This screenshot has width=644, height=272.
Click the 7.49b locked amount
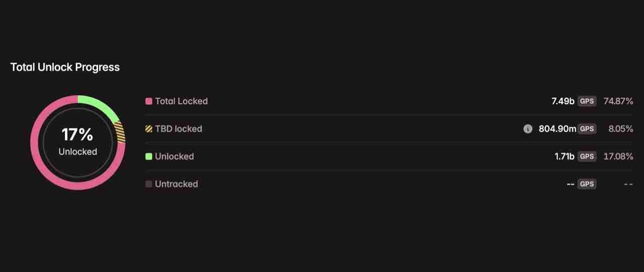(x=562, y=101)
